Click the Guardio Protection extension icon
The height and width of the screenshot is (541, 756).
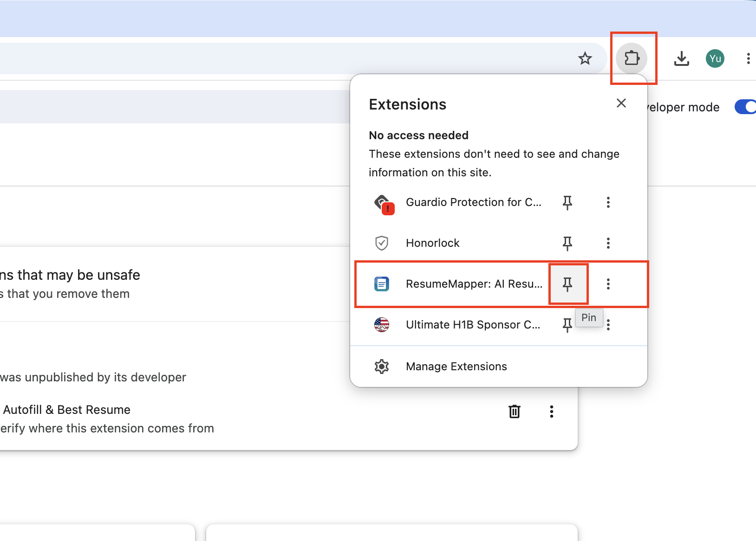coord(384,204)
